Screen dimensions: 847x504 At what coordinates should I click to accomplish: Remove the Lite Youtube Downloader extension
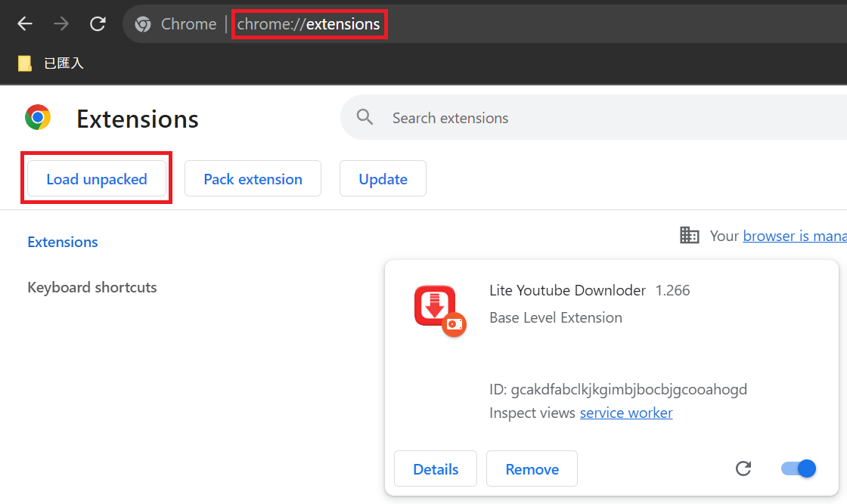[x=532, y=468]
